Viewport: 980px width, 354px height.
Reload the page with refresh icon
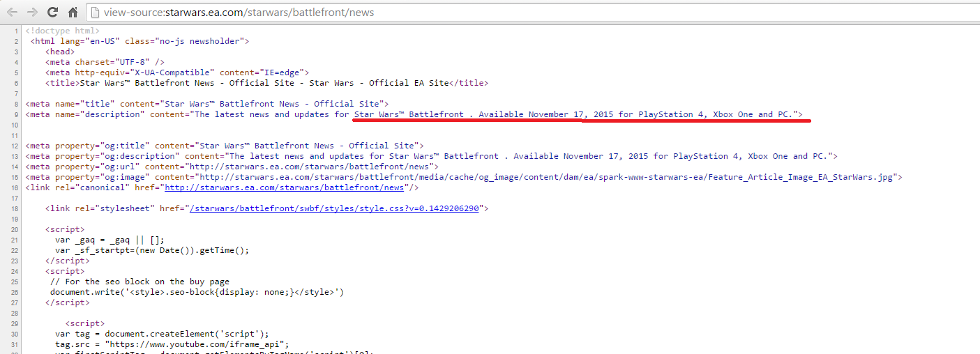(x=52, y=13)
